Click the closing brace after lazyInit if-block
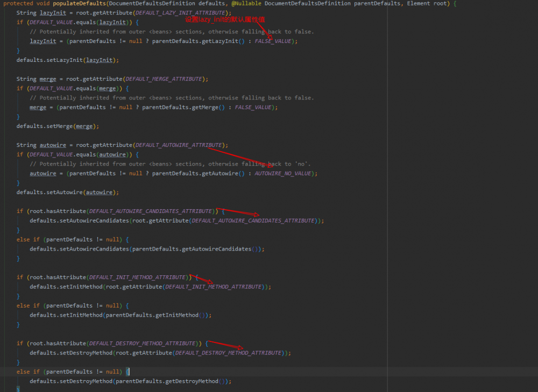 (x=18, y=51)
